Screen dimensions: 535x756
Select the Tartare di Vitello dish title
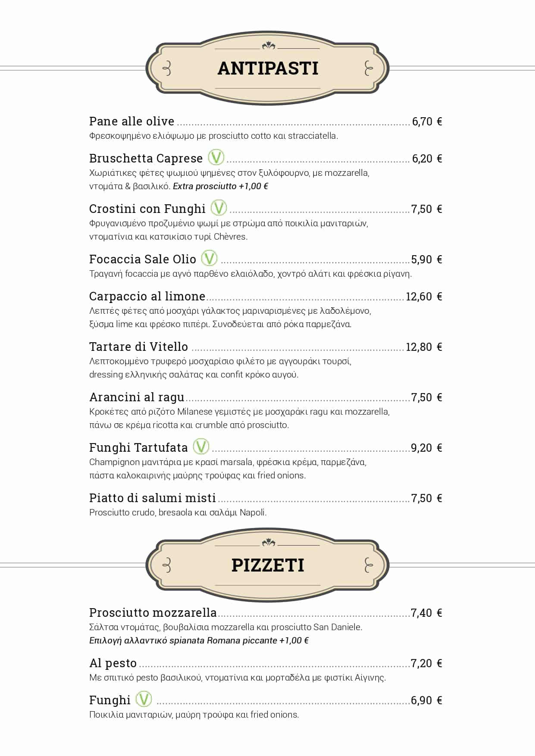tap(138, 347)
